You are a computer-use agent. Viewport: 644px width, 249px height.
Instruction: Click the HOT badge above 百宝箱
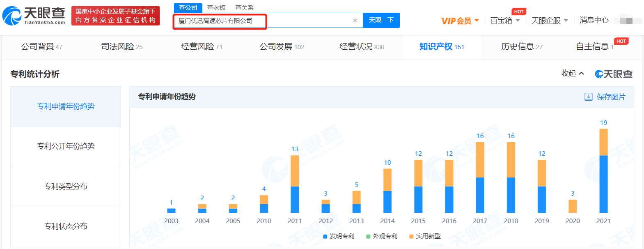pyautogui.click(x=519, y=12)
